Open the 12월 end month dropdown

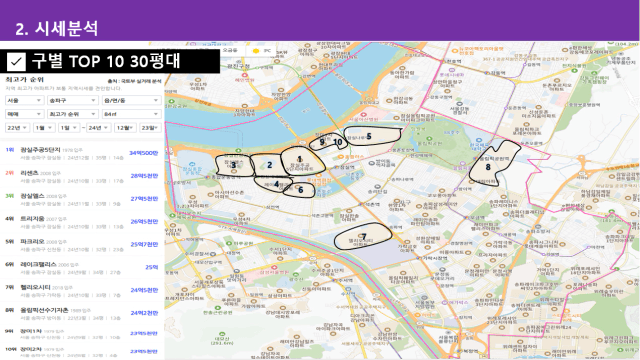pyautogui.click(x=125, y=128)
